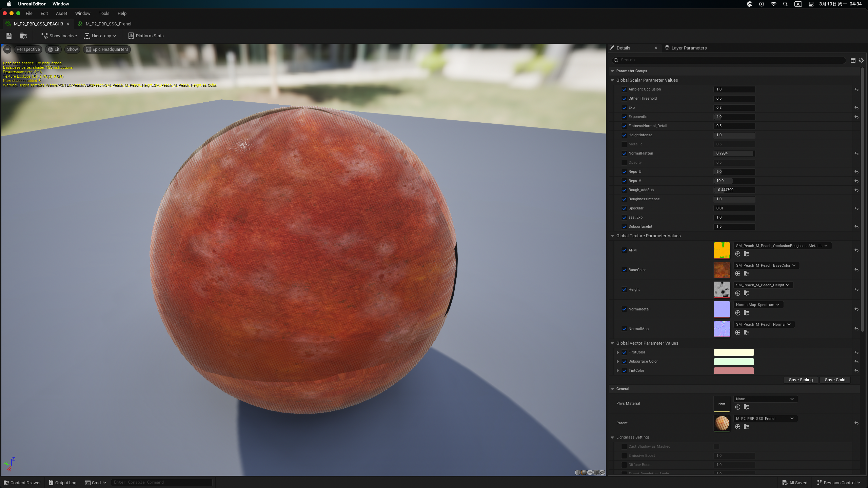Click the Save Sibling button
This screenshot has width=868, height=488.
click(801, 380)
